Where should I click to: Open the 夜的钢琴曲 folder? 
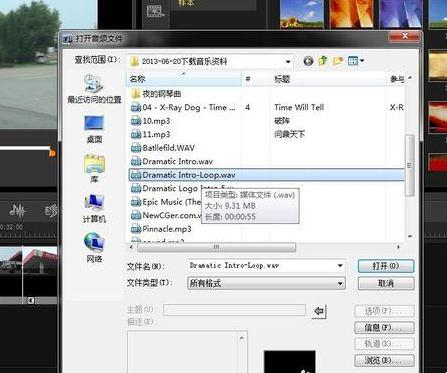tap(156, 94)
